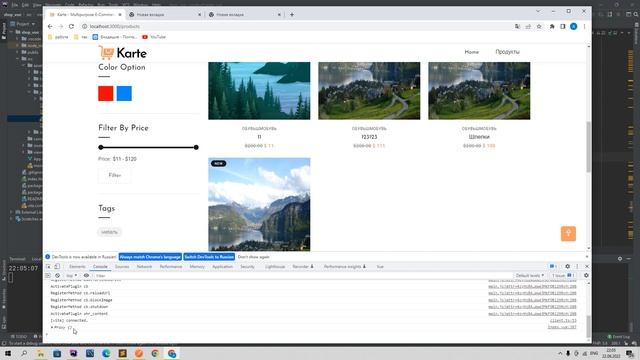This screenshot has height=360, width=640.
Task: Click the share icon in address bar
Action: 528,26
